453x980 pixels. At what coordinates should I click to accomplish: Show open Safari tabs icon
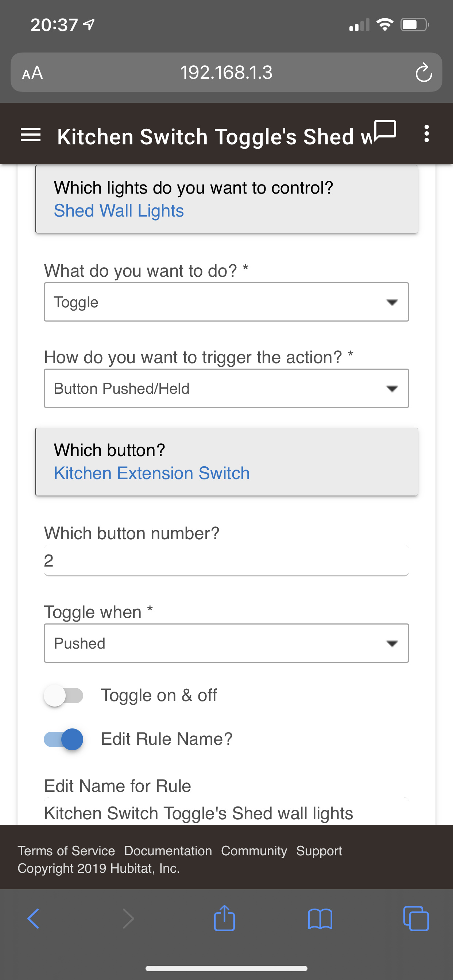tap(416, 919)
